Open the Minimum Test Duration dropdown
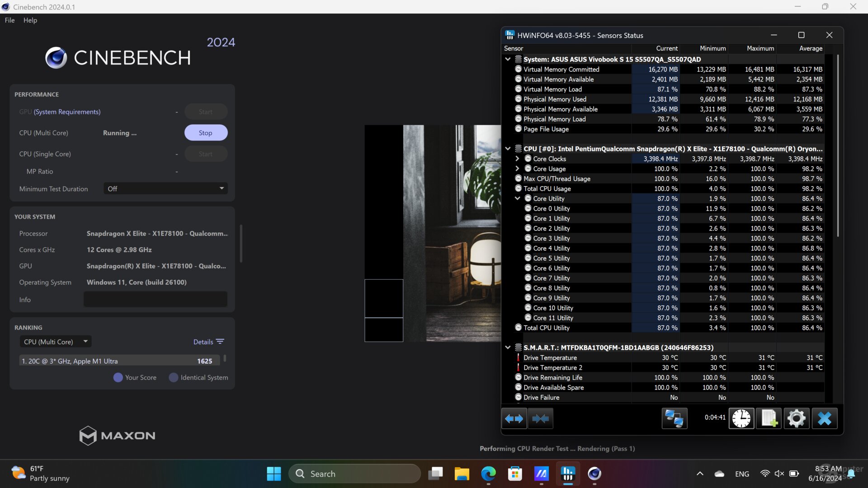Image resolution: width=868 pixels, height=488 pixels. coord(165,188)
